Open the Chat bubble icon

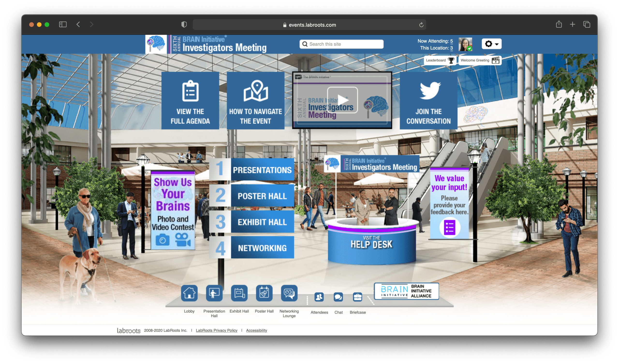[x=338, y=297]
